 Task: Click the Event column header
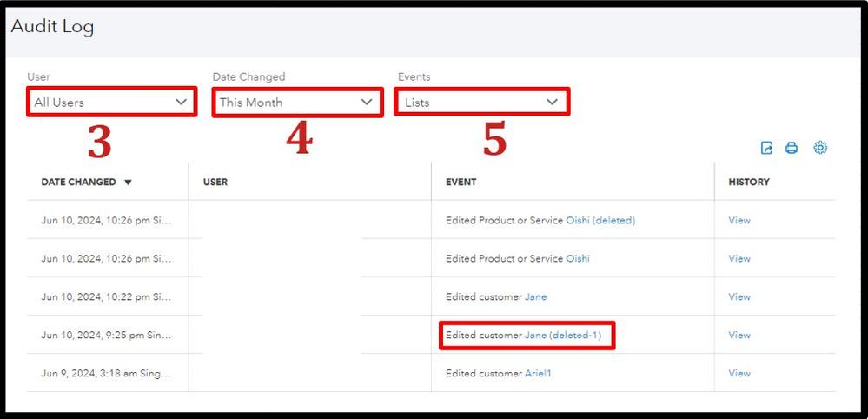[x=461, y=183]
